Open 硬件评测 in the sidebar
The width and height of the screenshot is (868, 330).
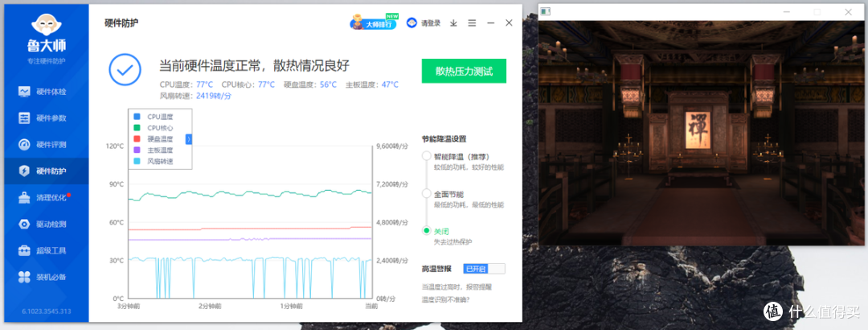[x=44, y=145]
